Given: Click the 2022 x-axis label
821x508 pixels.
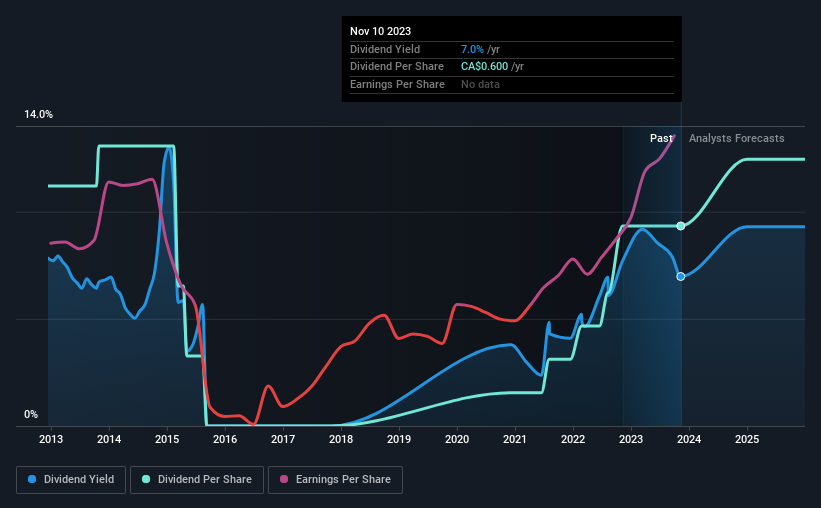Looking at the screenshot, I should [x=573, y=439].
